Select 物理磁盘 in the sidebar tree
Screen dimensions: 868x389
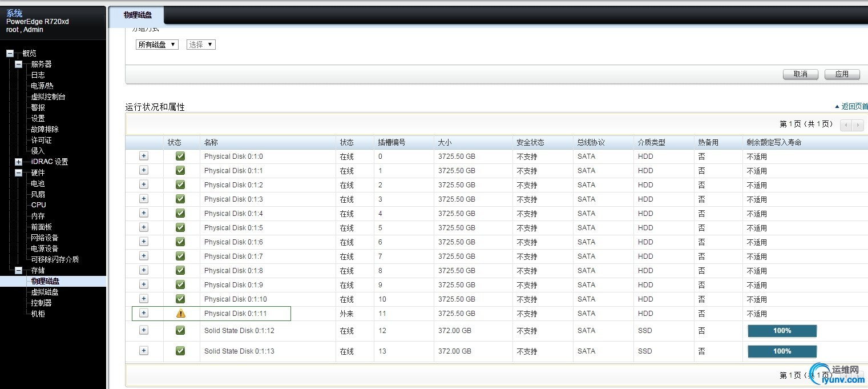[x=45, y=281]
